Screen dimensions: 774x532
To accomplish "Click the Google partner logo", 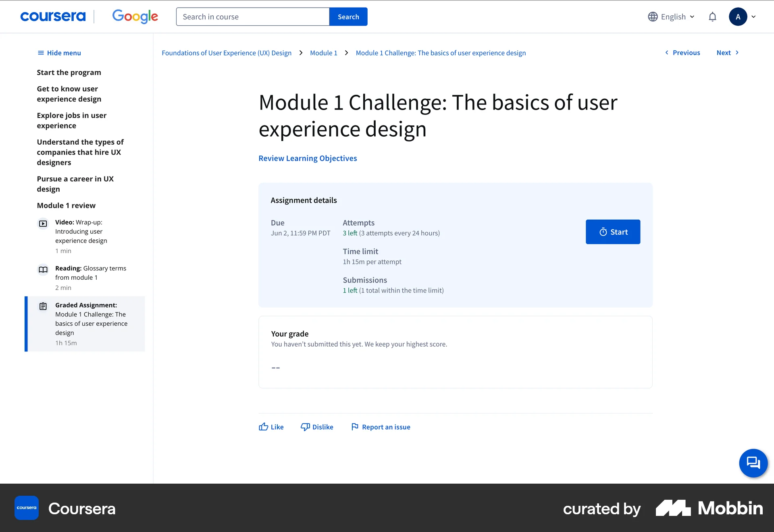I will pos(135,17).
